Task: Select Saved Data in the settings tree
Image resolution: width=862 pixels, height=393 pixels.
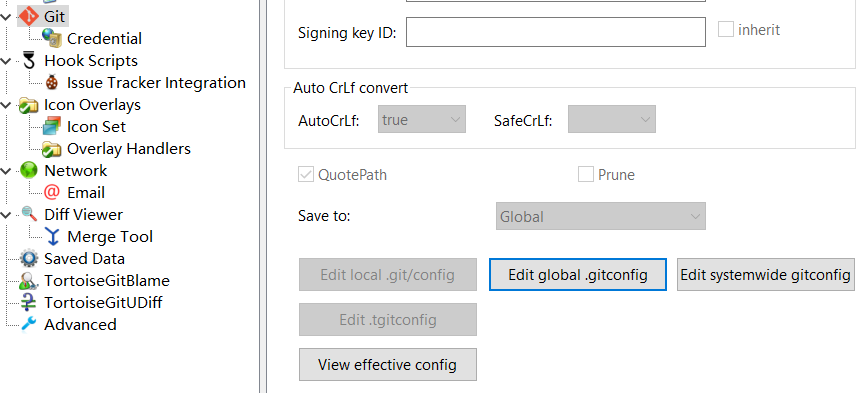Action: click(x=84, y=258)
